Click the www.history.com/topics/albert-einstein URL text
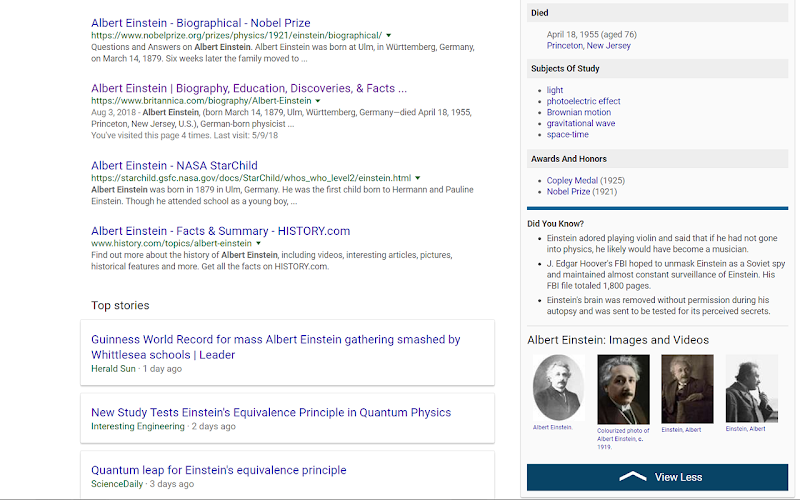800x500 pixels. pyautogui.click(x=171, y=243)
